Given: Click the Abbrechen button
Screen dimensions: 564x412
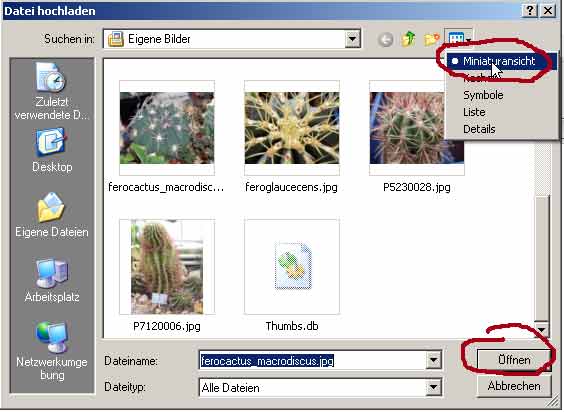Looking at the screenshot, I should 514,386.
